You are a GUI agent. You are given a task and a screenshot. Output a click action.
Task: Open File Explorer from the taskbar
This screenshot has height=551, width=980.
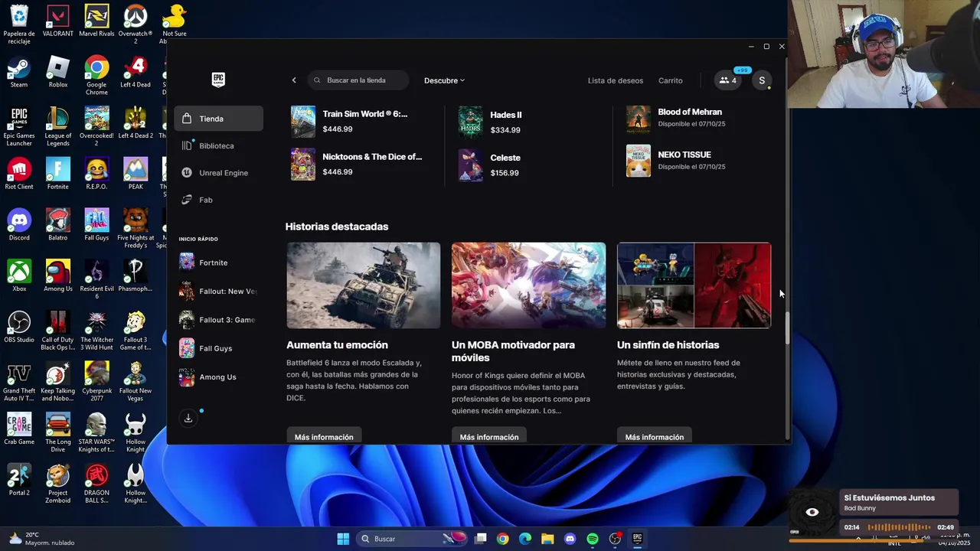547,539
